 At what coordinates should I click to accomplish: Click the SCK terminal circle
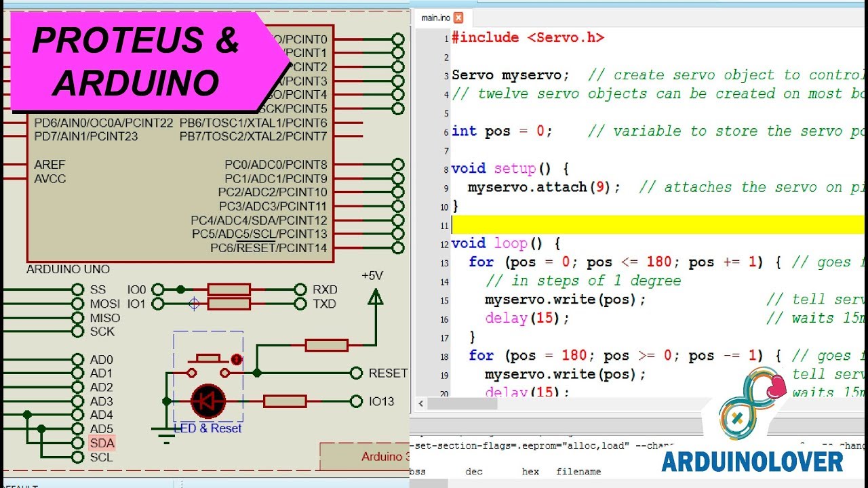pyautogui.click(x=77, y=331)
